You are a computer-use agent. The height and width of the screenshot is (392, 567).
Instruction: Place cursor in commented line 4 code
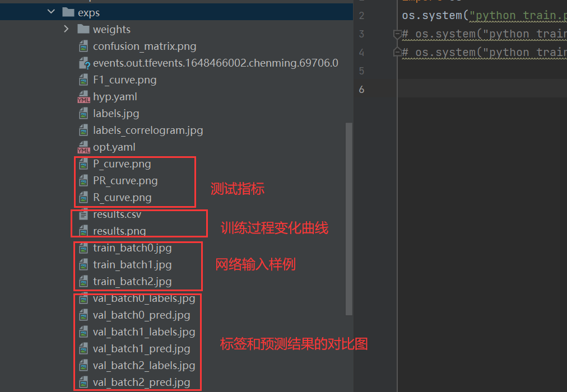(484, 53)
